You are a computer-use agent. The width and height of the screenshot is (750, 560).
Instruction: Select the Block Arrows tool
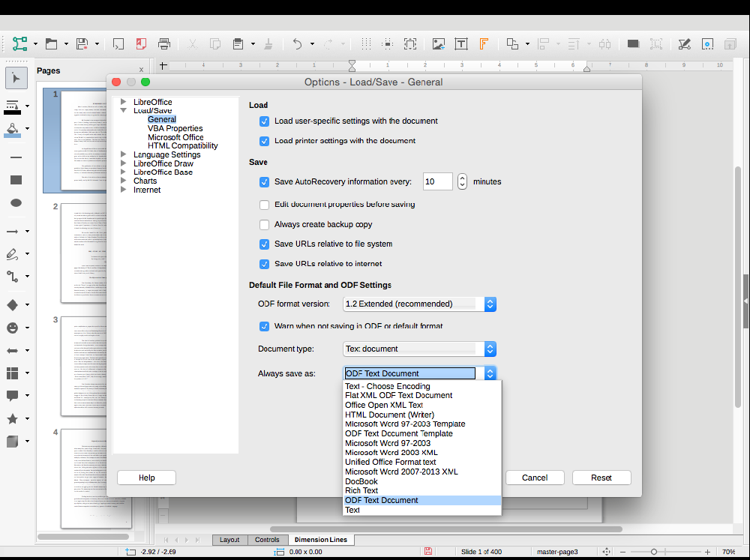pos(13,351)
